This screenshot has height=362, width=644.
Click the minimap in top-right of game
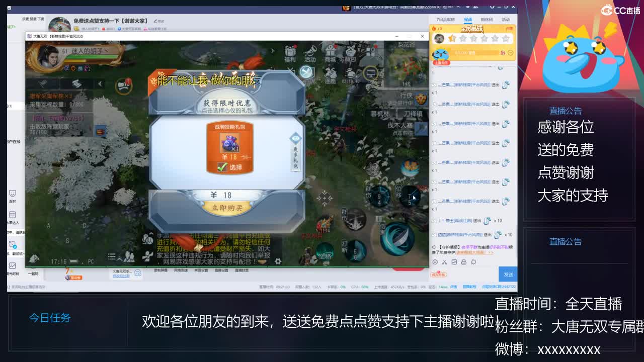pos(407,64)
